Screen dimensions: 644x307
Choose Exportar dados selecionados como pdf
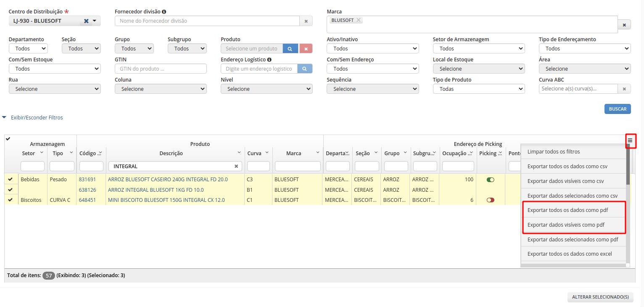click(x=573, y=239)
